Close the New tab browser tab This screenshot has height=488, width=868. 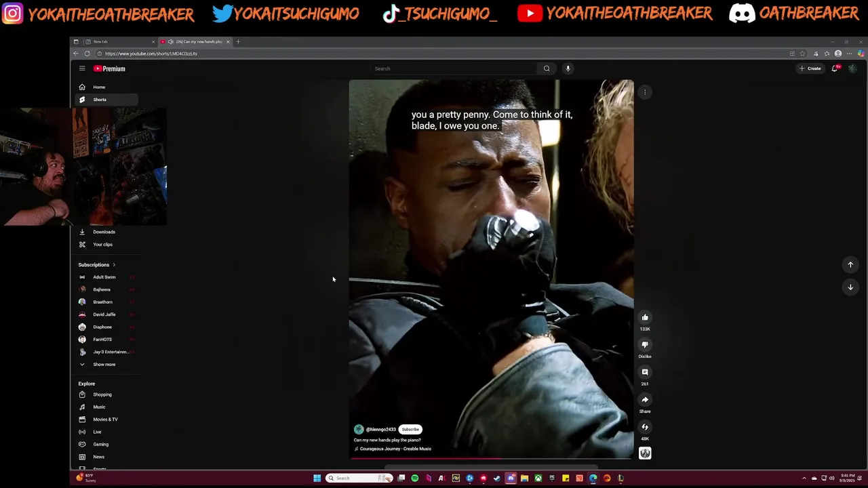point(153,42)
